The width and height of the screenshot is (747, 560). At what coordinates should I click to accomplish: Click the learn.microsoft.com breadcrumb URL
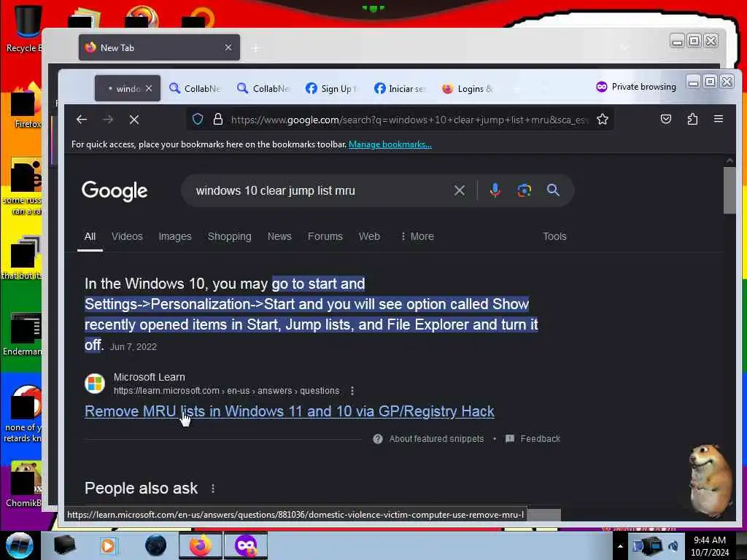[x=226, y=391]
